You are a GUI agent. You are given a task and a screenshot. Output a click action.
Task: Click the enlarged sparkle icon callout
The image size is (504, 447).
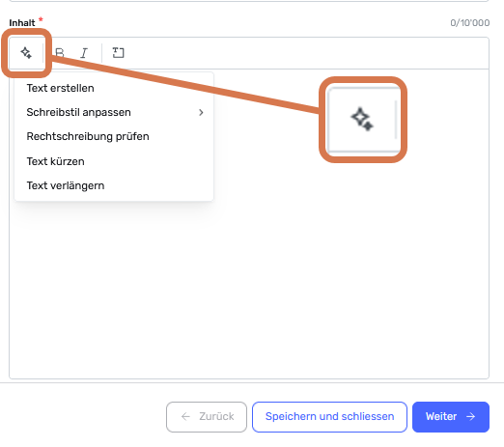tap(363, 120)
